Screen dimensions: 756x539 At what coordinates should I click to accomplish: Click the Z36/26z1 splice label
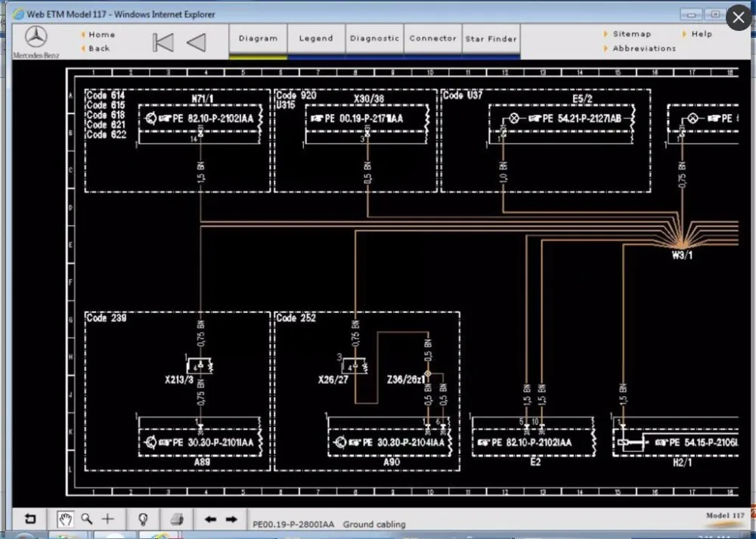coord(406,380)
